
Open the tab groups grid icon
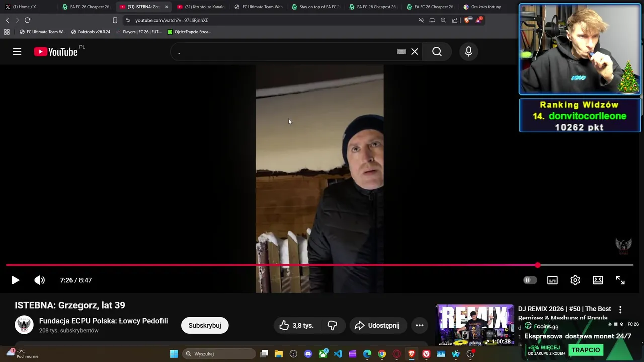[x=7, y=32]
